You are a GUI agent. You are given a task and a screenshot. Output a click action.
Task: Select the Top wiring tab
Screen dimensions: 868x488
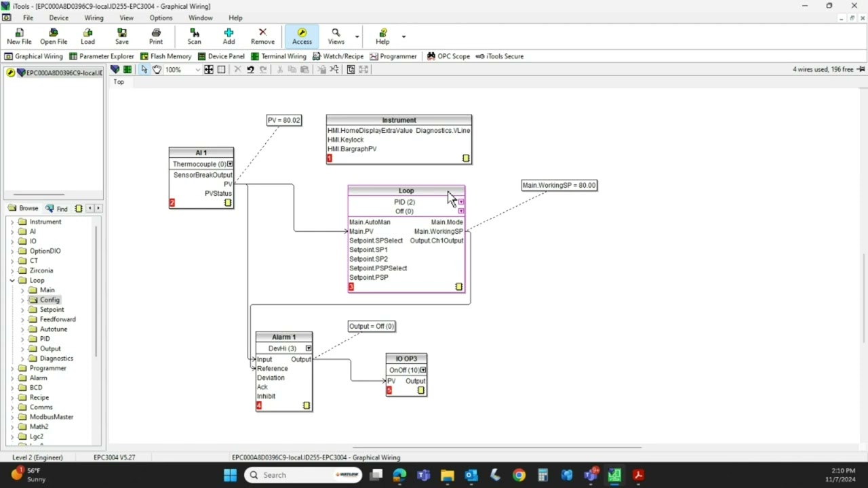[x=119, y=82]
